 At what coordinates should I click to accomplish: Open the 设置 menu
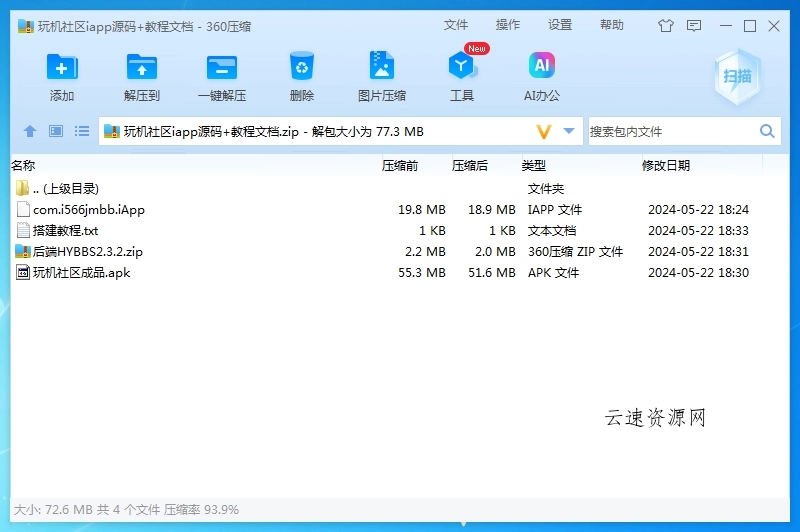[560, 25]
